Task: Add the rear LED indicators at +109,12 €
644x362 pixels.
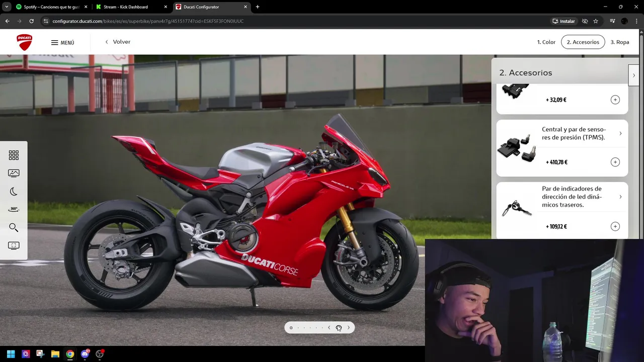Action: tap(615, 226)
